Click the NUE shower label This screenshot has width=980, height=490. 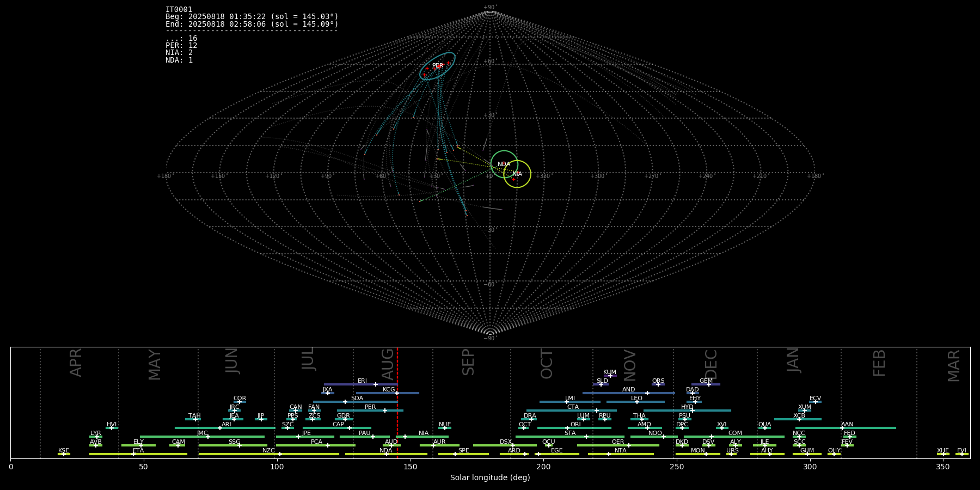click(445, 424)
